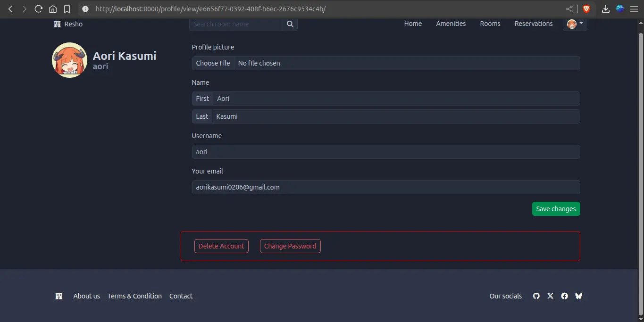Focus the Username input field

click(x=385, y=152)
